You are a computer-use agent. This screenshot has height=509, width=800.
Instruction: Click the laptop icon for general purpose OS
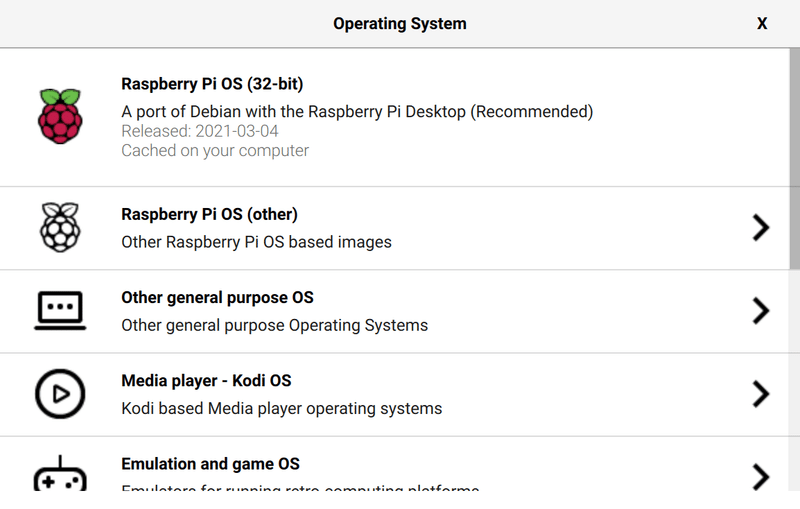coord(60,311)
